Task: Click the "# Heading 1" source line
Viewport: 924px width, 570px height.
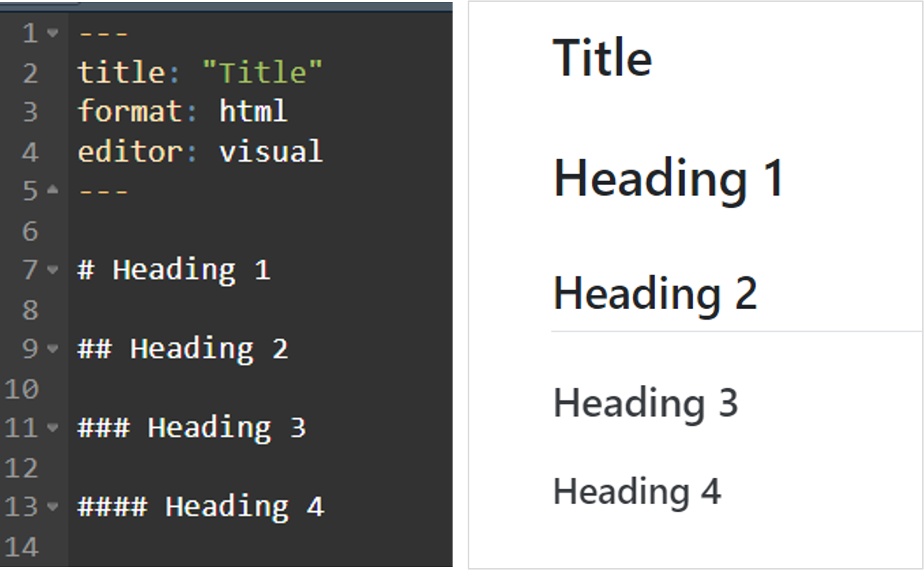Action: point(173,270)
